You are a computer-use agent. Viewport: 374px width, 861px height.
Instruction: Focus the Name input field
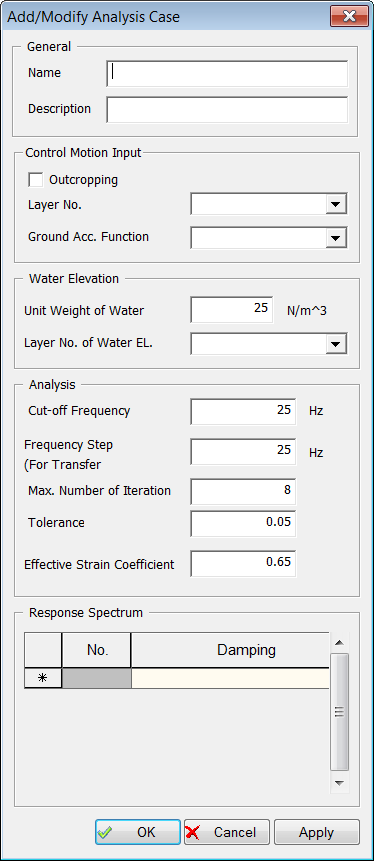(227, 74)
